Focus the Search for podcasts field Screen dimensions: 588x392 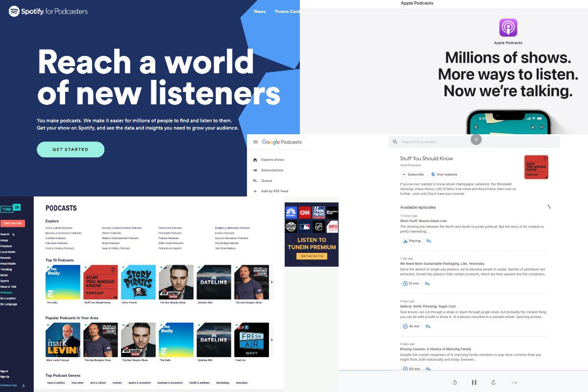tap(474, 142)
